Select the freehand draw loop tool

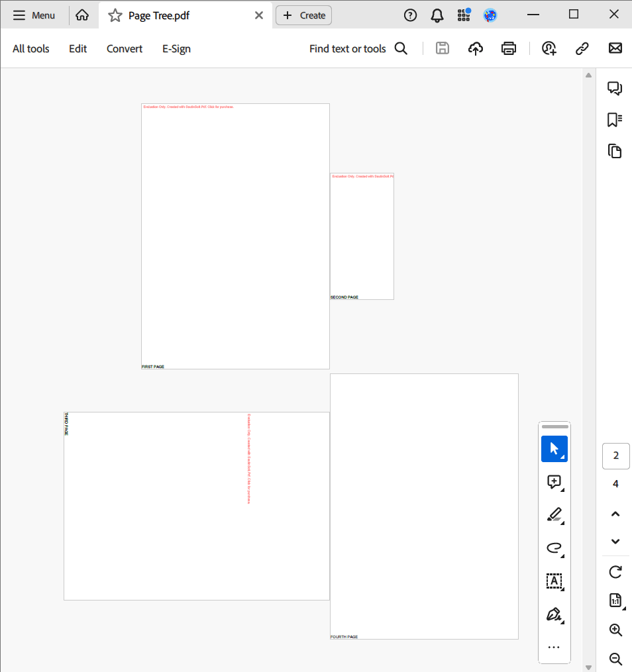pos(554,548)
